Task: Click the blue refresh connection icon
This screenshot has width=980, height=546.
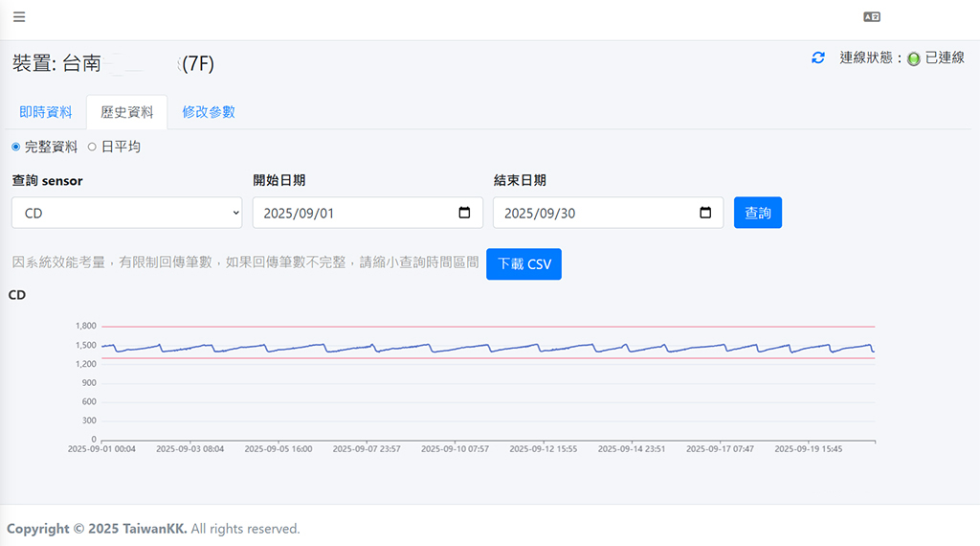Action: (817, 58)
